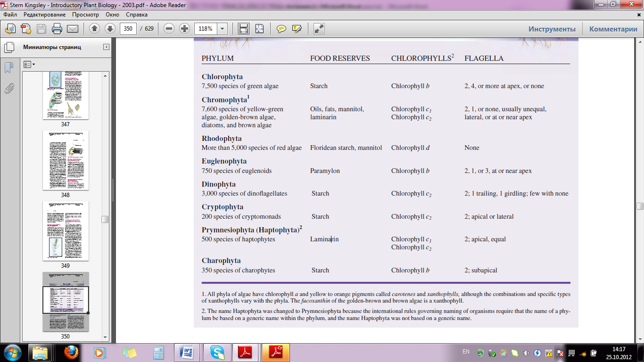
Task: Open Sticky Notes from the taskbar
Action: click(129, 353)
